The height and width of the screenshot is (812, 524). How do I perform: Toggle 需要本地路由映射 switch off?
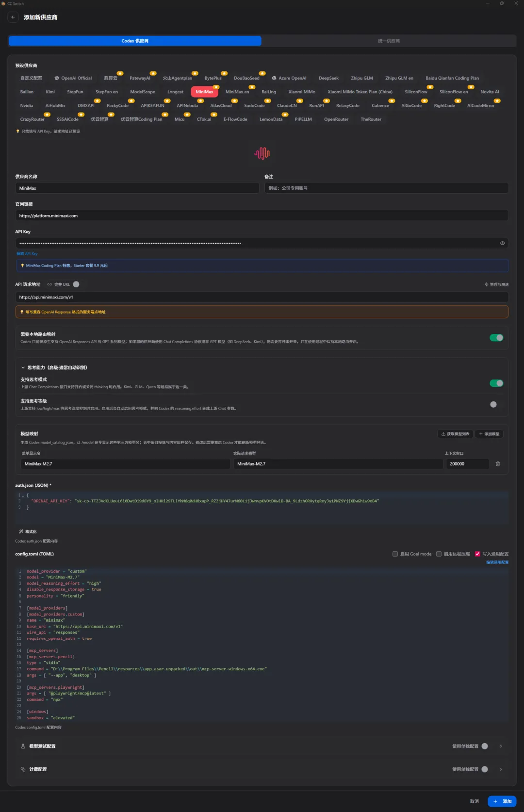(x=496, y=338)
